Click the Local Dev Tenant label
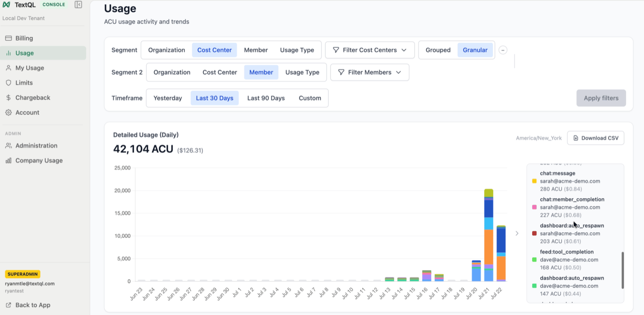The image size is (644, 315). [x=23, y=18]
